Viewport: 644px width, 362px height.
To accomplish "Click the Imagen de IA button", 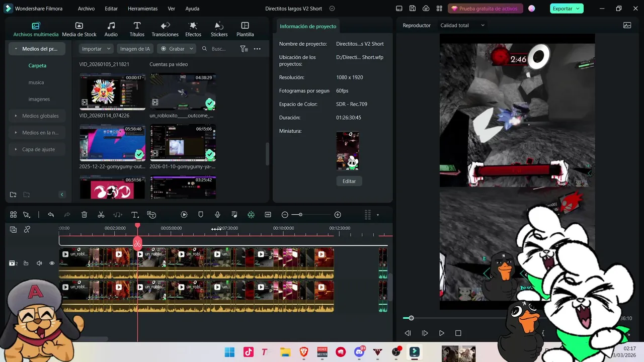I will [135, 49].
